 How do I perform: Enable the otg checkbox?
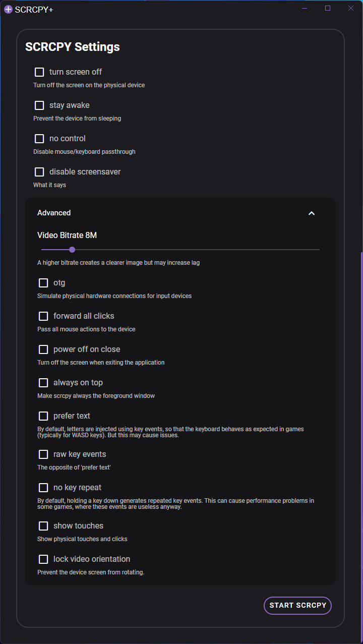43,283
